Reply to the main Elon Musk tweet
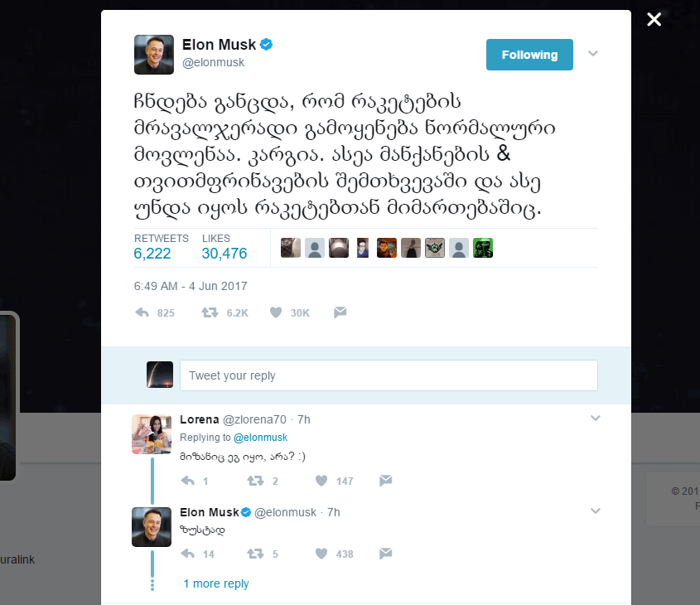700x605 pixels. (x=142, y=312)
